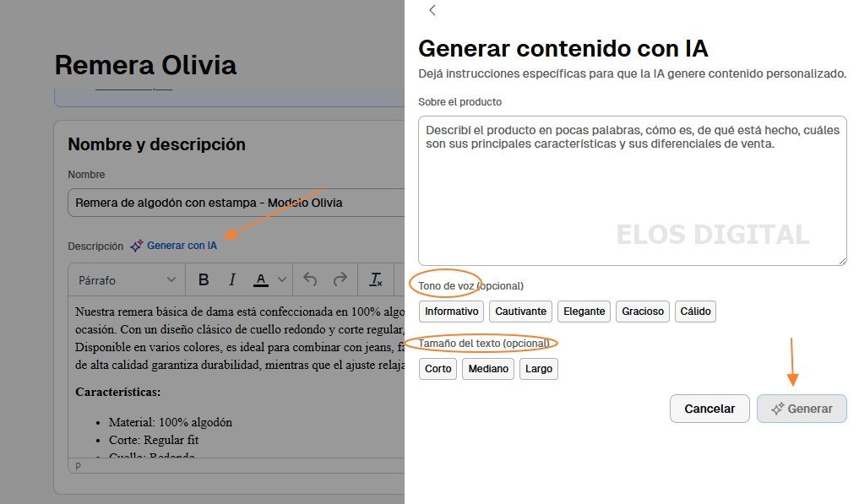Screen dimensions: 859x504
Task: Click the 'Material: 100% algodón' list item
Action: coord(171,422)
